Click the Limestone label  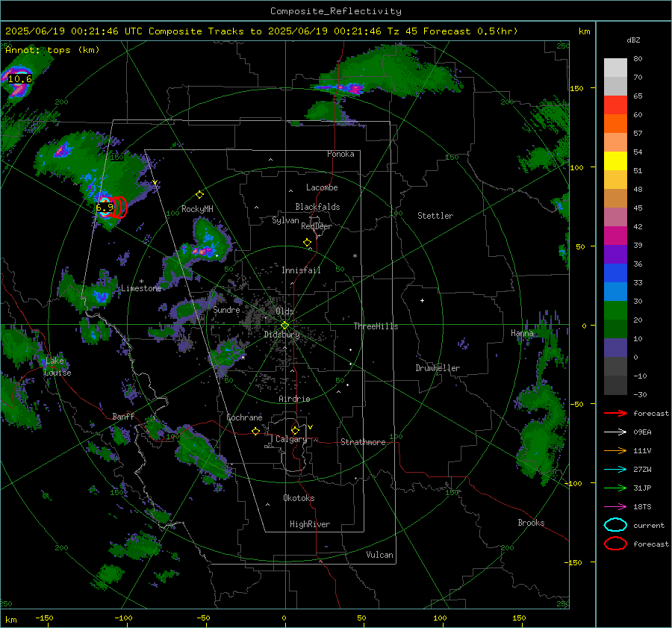(141, 288)
